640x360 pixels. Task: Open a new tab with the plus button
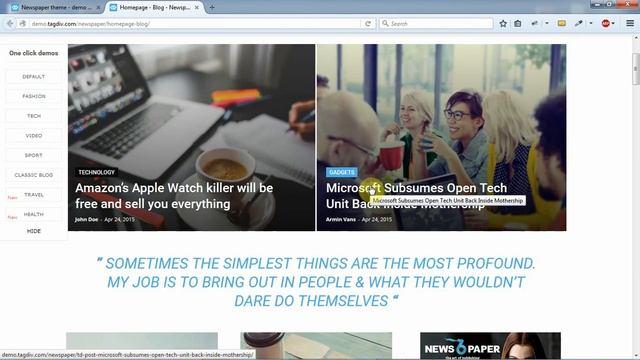point(212,7)
